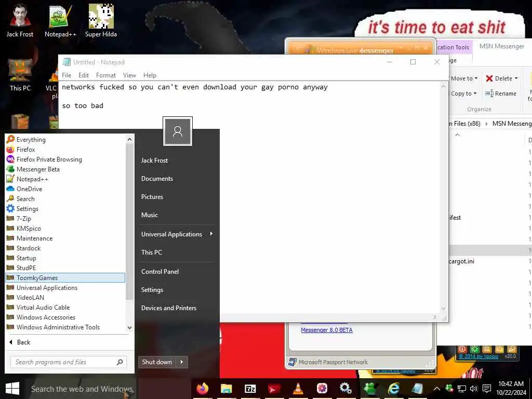Open This PC desktop icon
532x399 pixels.
(20, 75)
